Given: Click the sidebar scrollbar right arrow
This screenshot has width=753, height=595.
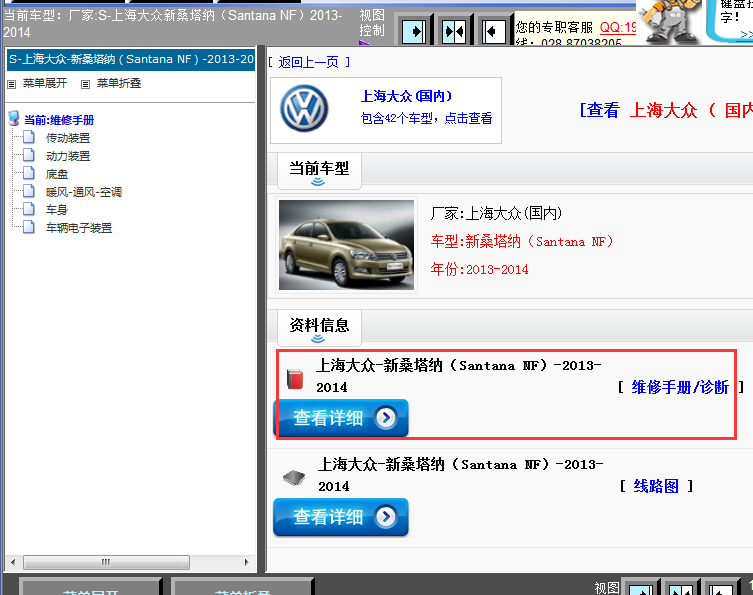Looking at the screenshot, I should tap(247, 562).
